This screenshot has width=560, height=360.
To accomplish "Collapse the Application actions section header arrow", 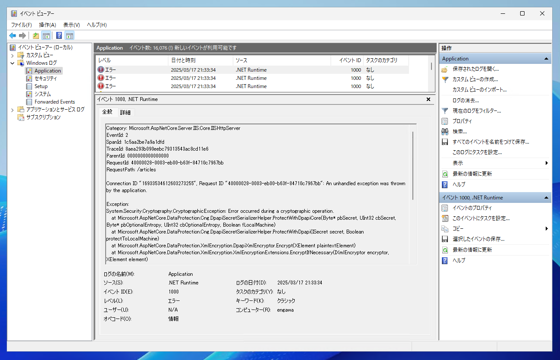I will click(546, 59).
